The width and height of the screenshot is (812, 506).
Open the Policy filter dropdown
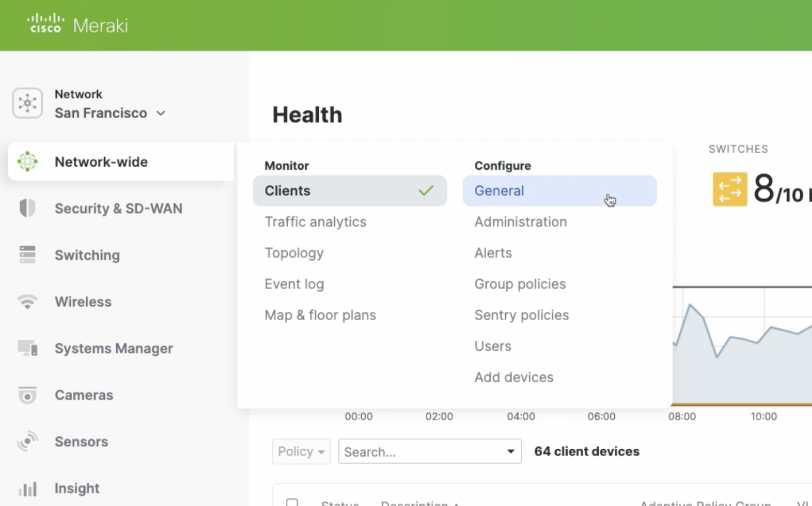[x=301, y=451]
